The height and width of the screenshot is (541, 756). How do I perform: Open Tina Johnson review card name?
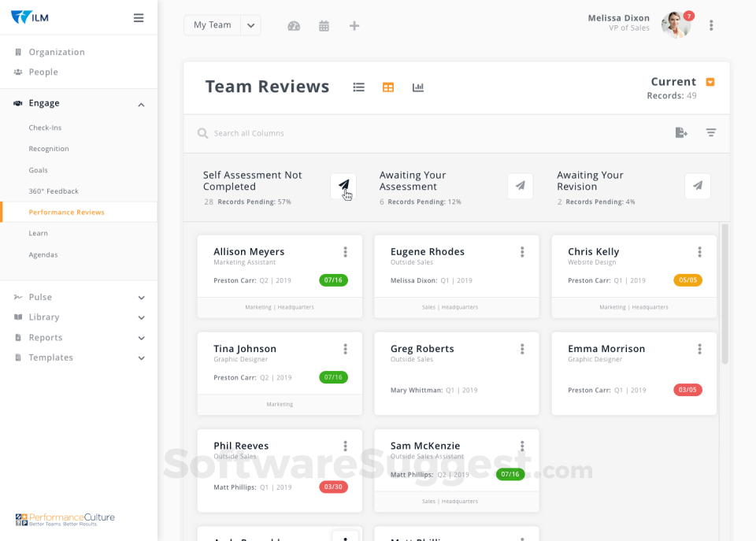[x=245, y=349]
